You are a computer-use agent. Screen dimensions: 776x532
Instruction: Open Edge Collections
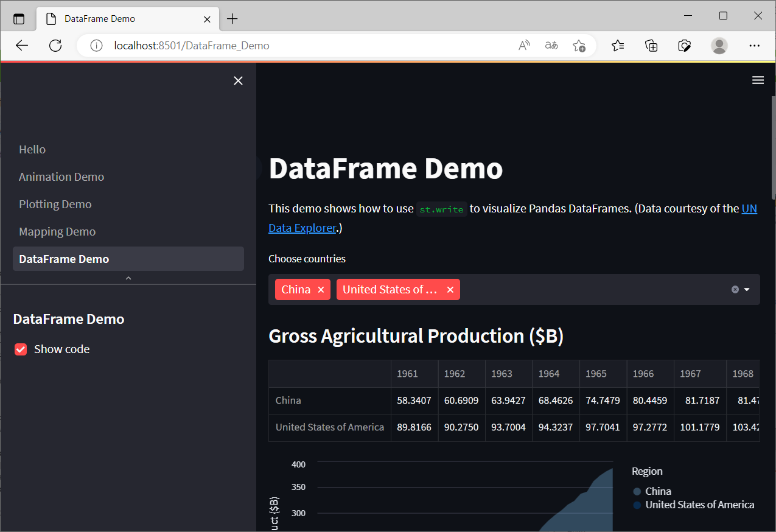pyautogui.click(x=651, y=45)
